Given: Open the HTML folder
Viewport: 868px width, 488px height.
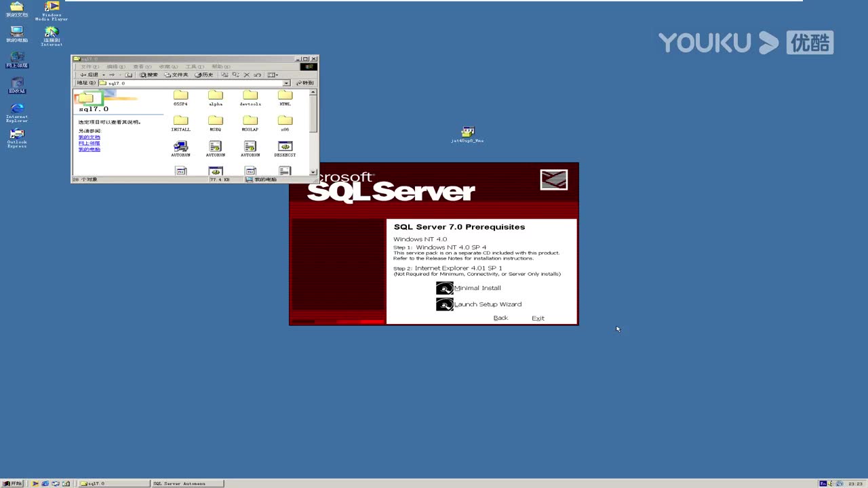Looking at the screenshot, I should pyautogui.click(x=285, y=98).
